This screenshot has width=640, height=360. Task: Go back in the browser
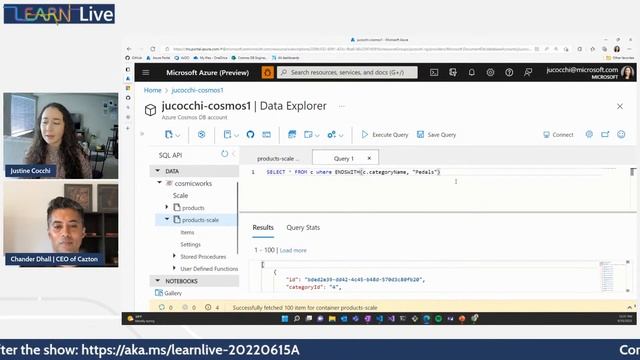click(129, 49)
